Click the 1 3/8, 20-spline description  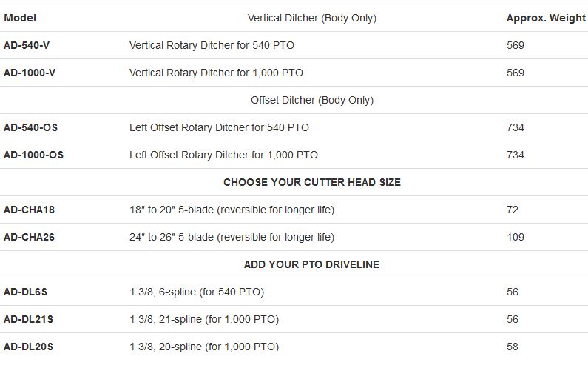[204, 347]
